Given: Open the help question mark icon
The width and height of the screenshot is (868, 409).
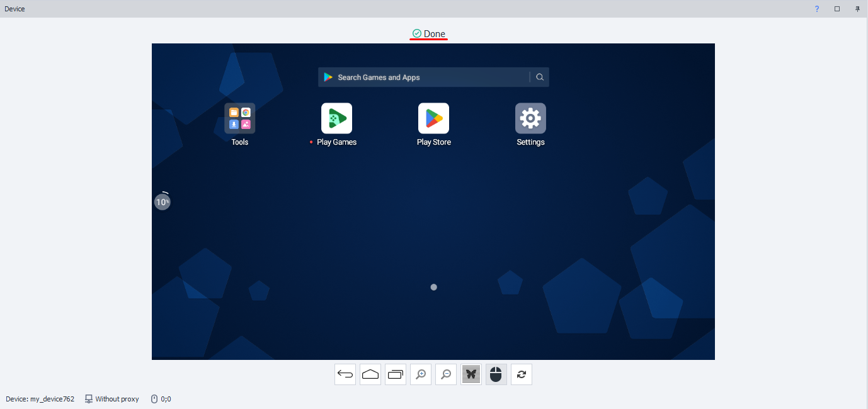Looking at the screenshot, I should pos(817,9).
